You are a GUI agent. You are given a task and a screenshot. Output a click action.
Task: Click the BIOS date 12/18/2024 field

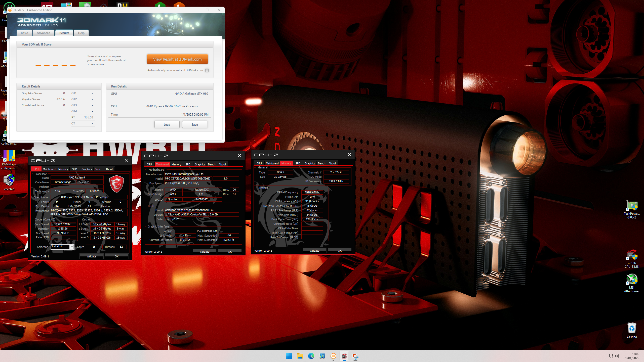pos(202,219)
